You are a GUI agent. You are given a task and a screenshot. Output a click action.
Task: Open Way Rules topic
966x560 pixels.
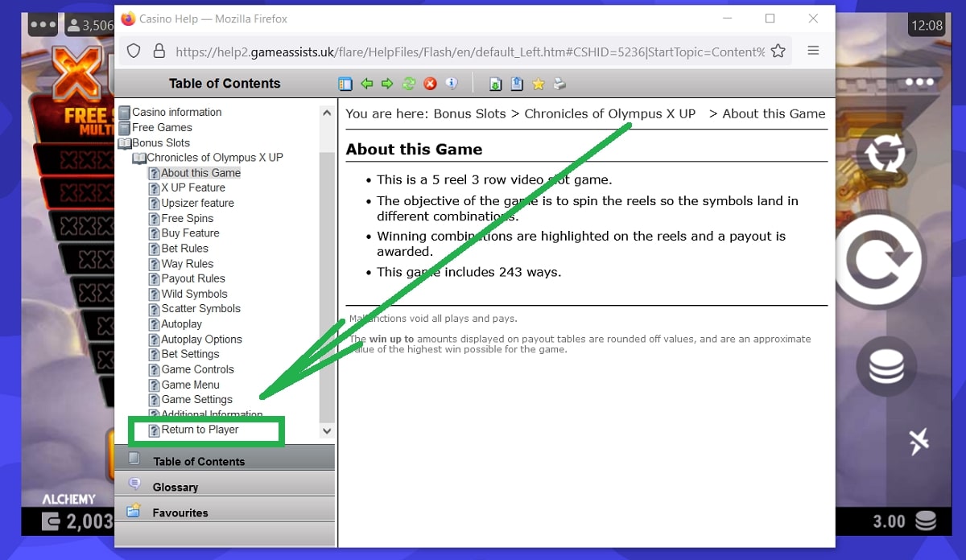click(181, 263)
